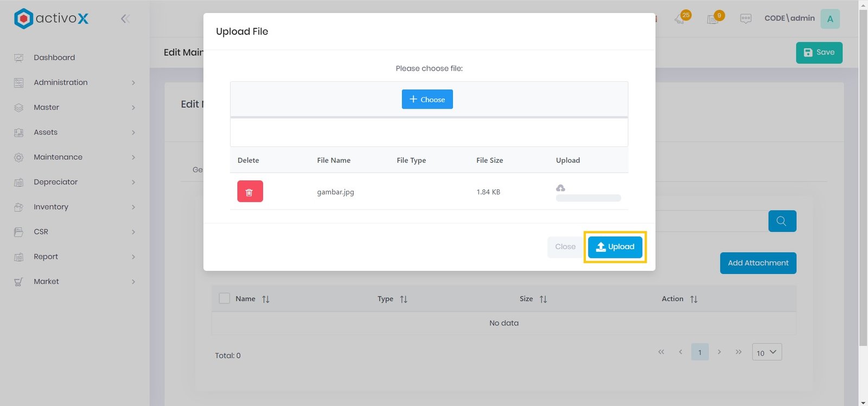Toggle the select-all checkbox beside Name
868x406 pixels.
click(x=225, y=299)
